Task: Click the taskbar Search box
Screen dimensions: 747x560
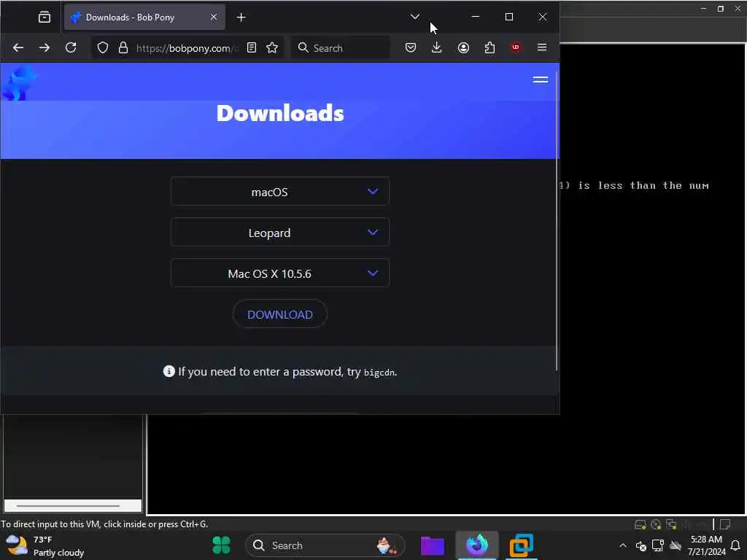Action: [325, 545]
